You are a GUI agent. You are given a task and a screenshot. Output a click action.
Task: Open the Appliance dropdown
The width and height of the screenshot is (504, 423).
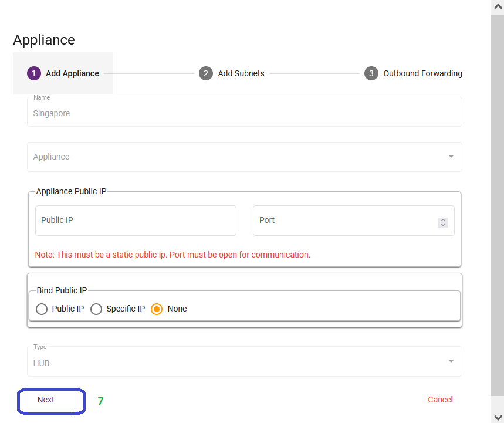[x=245, y=157]
